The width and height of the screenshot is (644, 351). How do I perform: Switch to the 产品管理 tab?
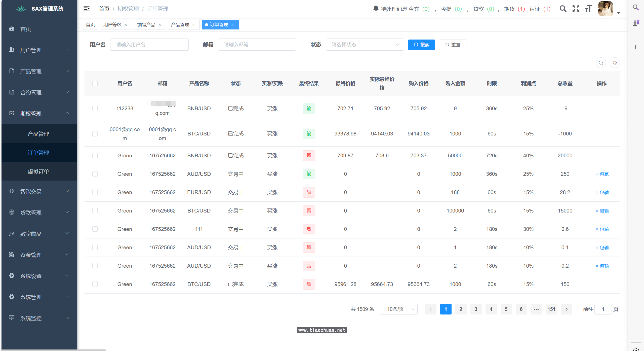coord(180,25)
